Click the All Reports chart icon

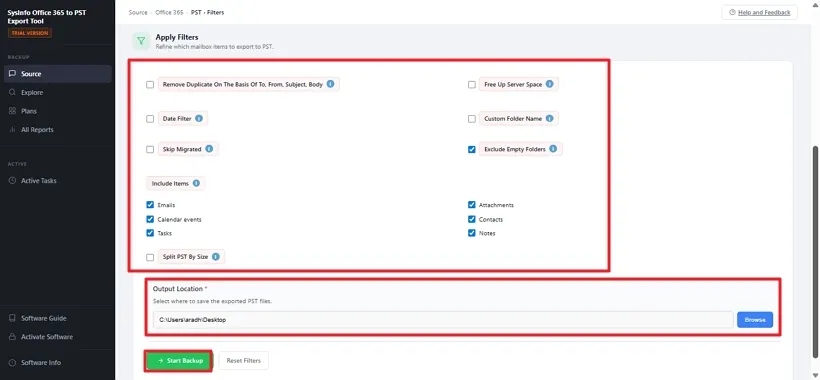click(x=13, y=130)
